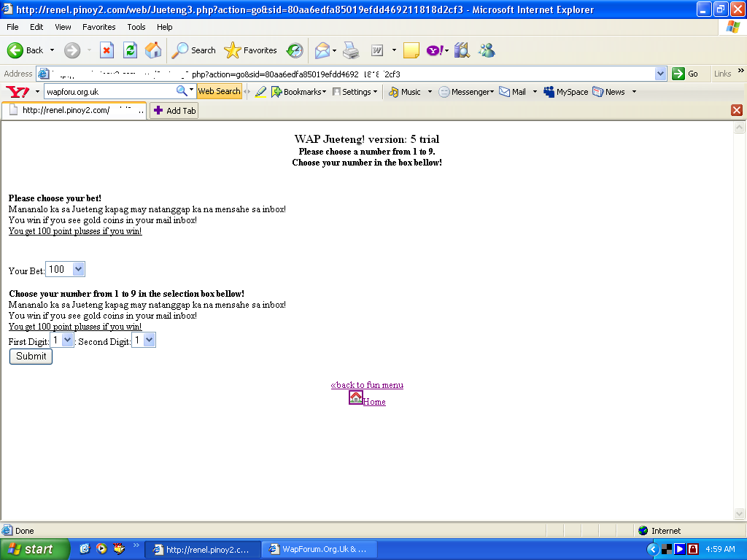Open the Windows Start menu
The image size is (747, 560).
(x=34, y=549)
